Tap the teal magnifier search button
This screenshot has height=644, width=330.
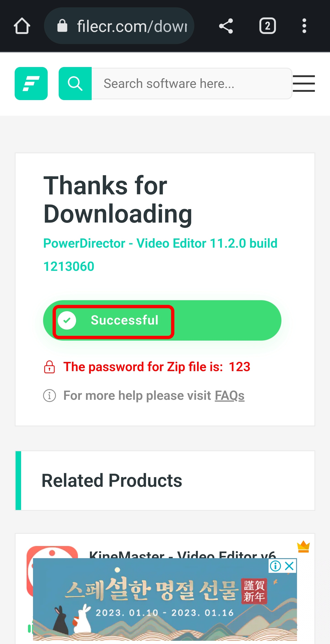75,84
